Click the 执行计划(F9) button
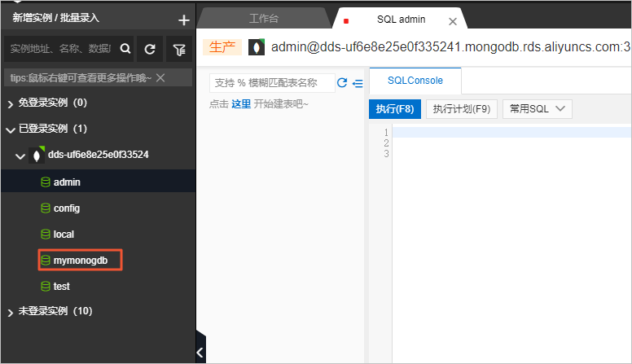Screen dimensions: 632x364 click(x=462, y=109)
